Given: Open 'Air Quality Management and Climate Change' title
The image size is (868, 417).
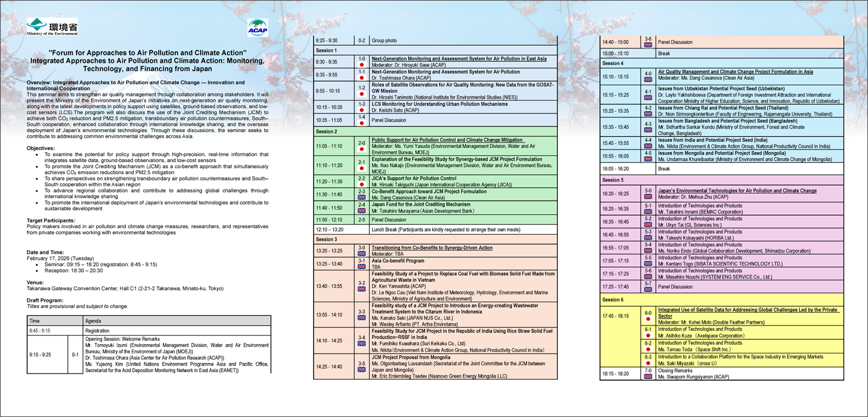Looking at the screenshot, I should coord(735,72).
